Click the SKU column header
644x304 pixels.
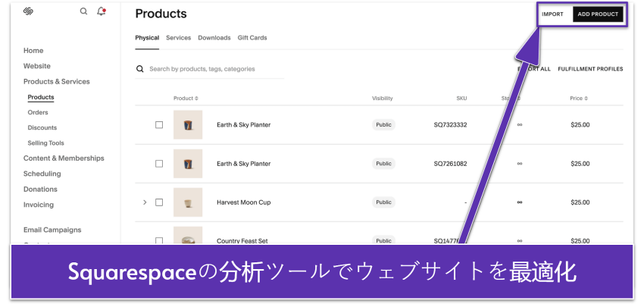(461, 99)
